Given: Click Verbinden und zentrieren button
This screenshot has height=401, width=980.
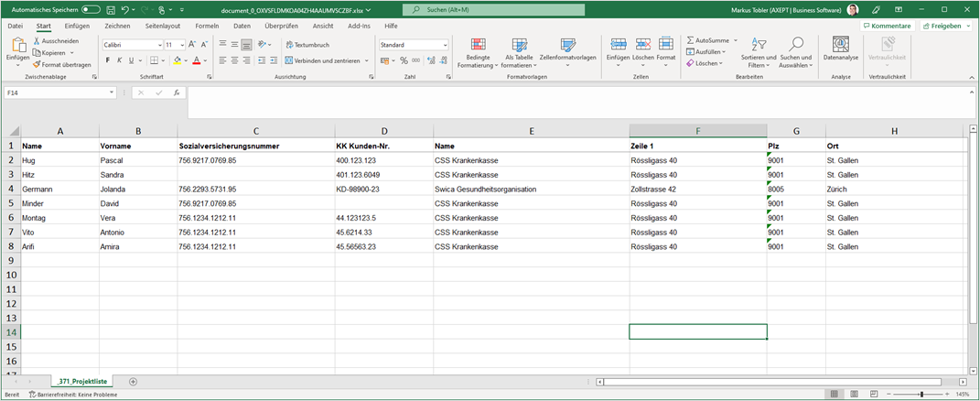Looking at the screenshot, I should (322, 60).
